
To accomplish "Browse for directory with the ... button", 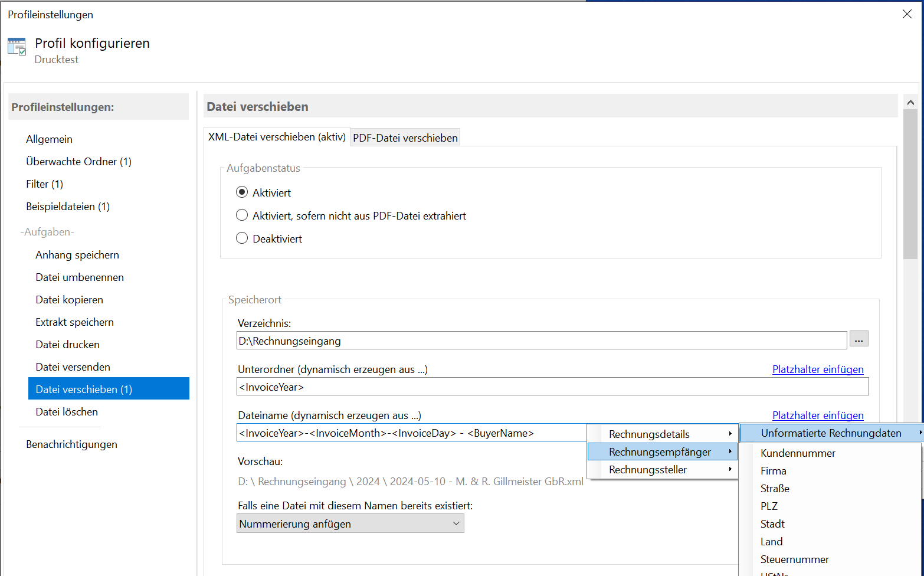I will coord(859,339).
